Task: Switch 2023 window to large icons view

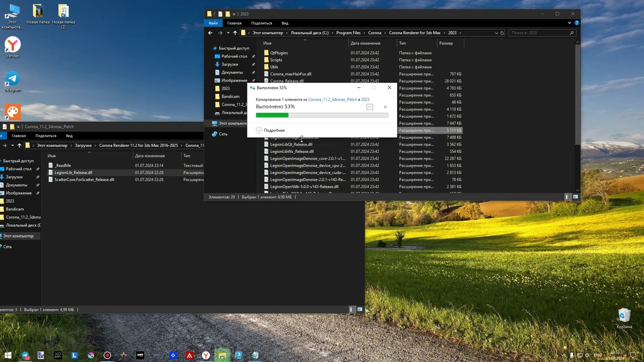Action: (x=576, y=197)
